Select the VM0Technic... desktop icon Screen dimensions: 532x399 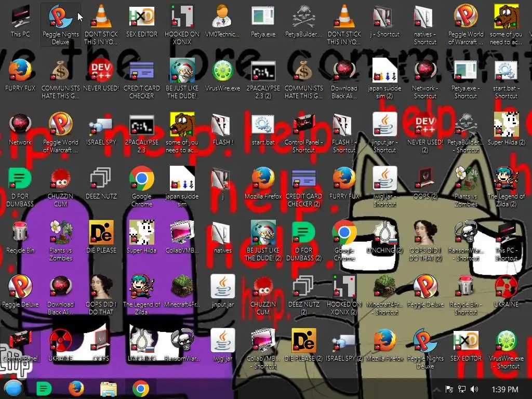coord(222,21)
